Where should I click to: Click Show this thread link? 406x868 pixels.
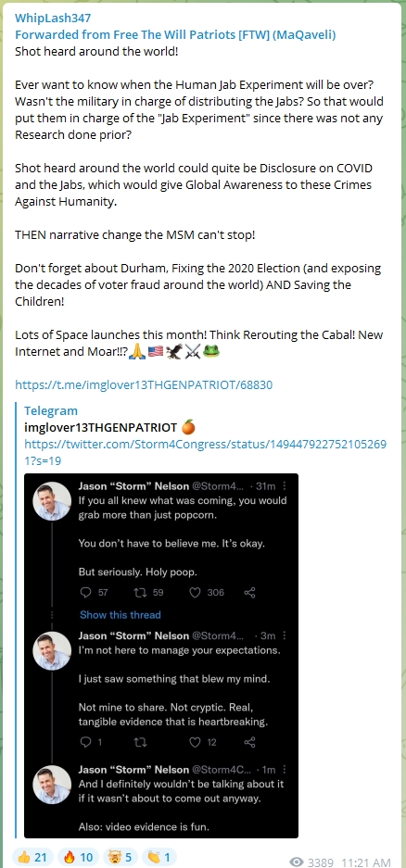pyautogui.click(x=121, y=614)
